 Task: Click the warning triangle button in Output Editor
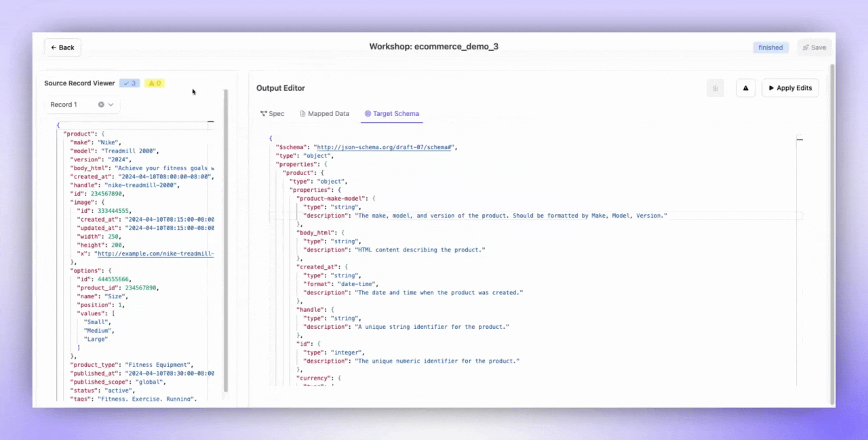745,88
